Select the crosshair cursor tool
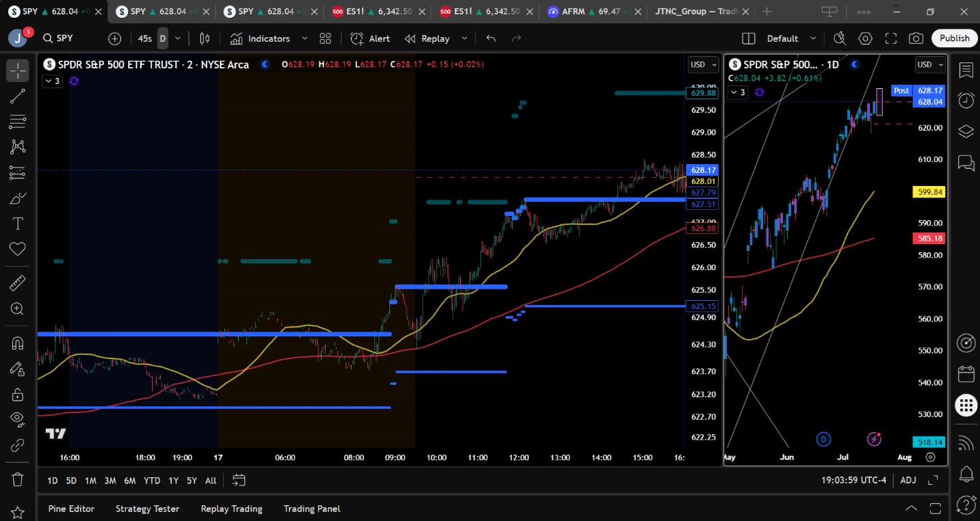980x521 pixels. coord(18,70)
